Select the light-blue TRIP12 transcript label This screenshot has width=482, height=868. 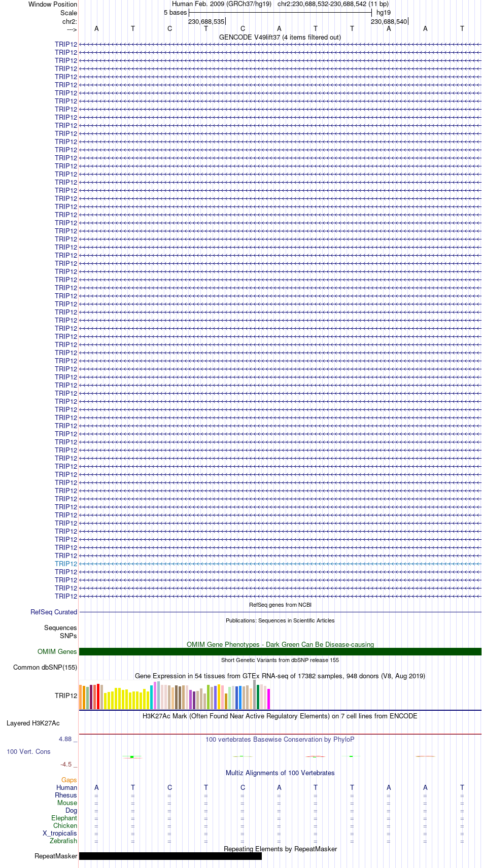pyautogui.click(x=66, y=564)
